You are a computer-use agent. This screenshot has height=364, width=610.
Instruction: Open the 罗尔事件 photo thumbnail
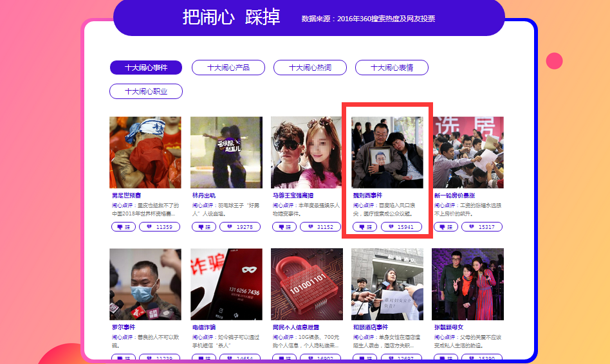[145, 284]
